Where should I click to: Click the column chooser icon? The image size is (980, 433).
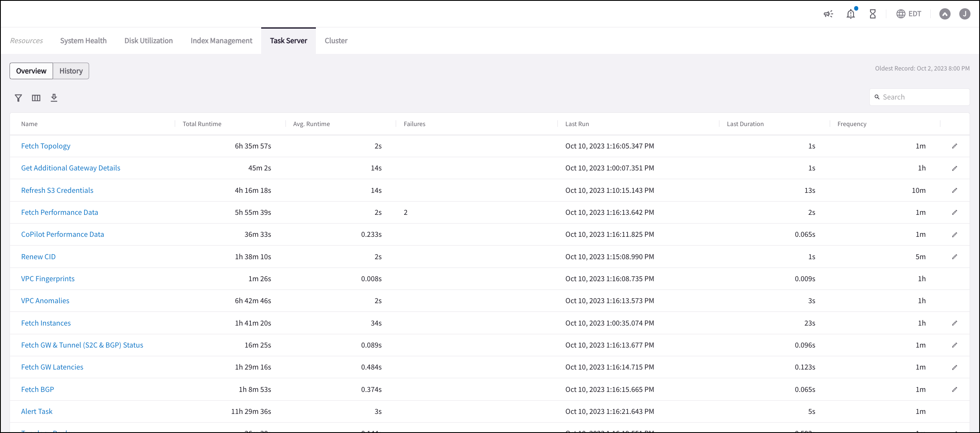point(36,98)
